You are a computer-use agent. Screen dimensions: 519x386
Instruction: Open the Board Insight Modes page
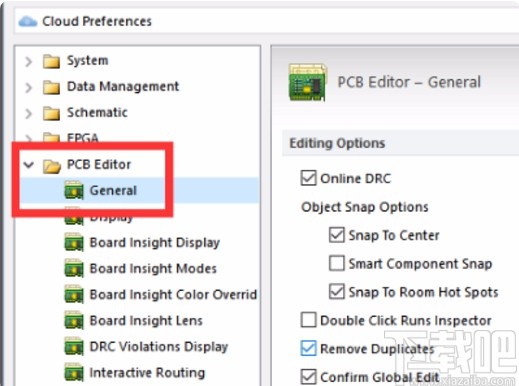153,268
